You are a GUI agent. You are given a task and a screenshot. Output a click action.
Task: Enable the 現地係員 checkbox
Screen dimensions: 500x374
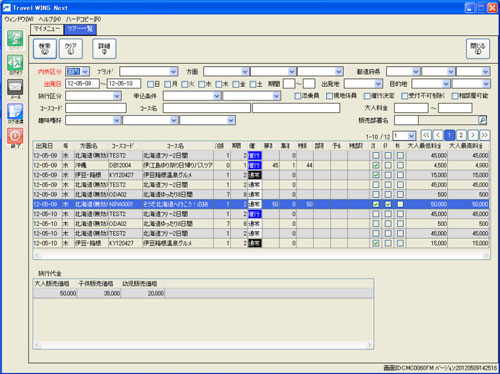(x=329, y=96)
